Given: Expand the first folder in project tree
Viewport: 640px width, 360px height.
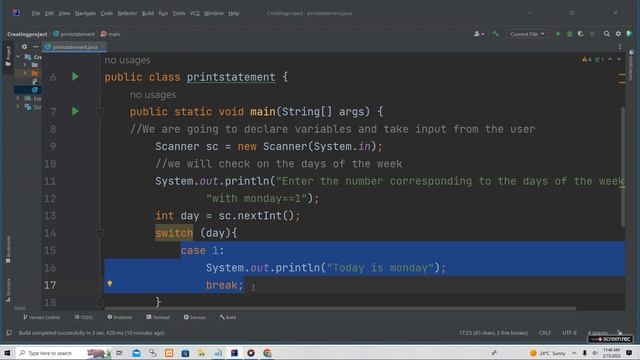Looking at the screenshot, I should [25, 65].
